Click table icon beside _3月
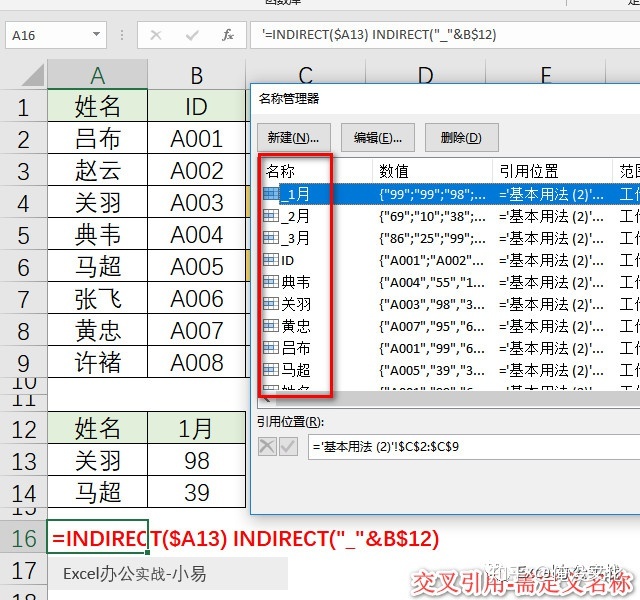 (x=271, y=238)
